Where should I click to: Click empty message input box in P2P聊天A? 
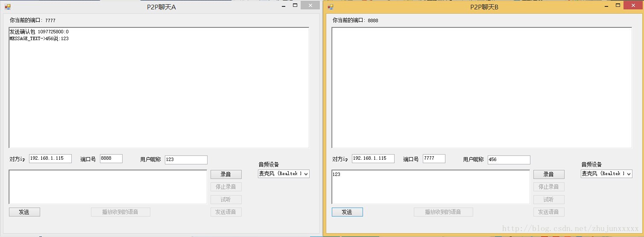[x=108, y=187]
